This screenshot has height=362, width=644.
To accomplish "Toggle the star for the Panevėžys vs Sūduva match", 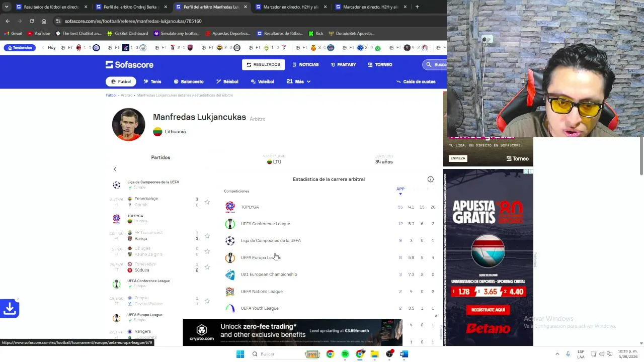I will [x=207, y=267].
